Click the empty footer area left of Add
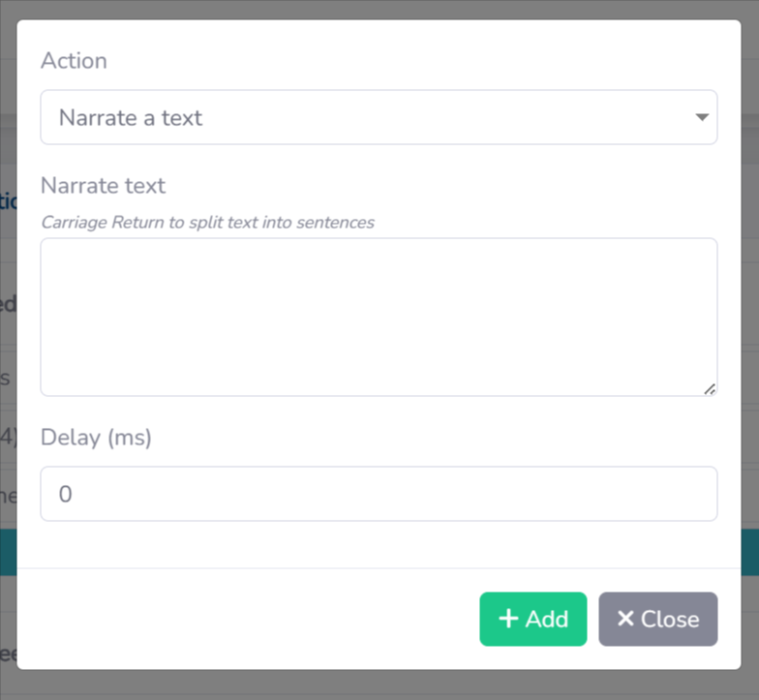Screen dimensions: 759x700 [x=242, y=620]
